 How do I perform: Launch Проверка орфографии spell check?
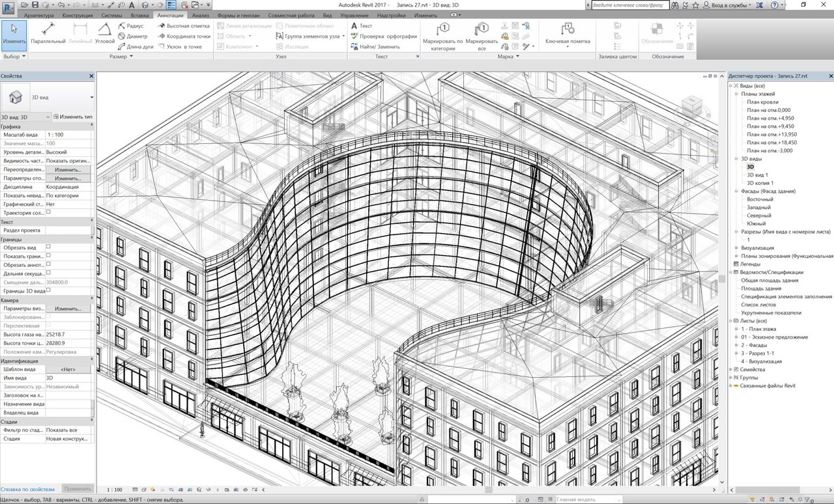[x=383, y=36]
